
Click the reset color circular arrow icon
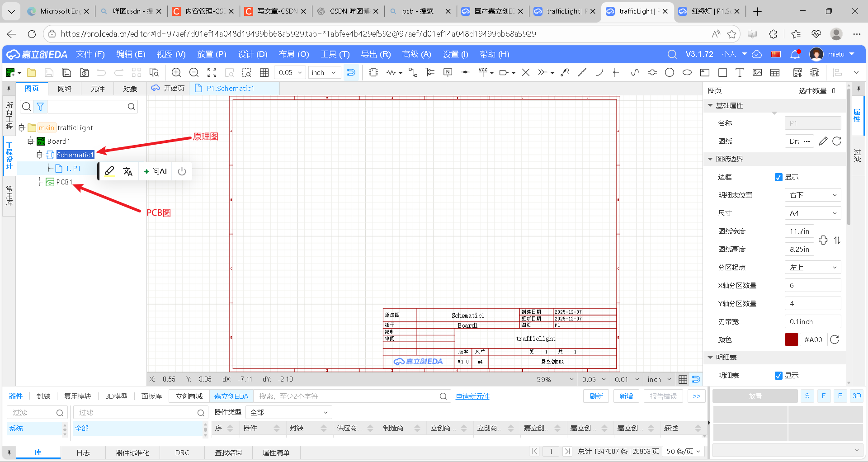tap(835, 339)
